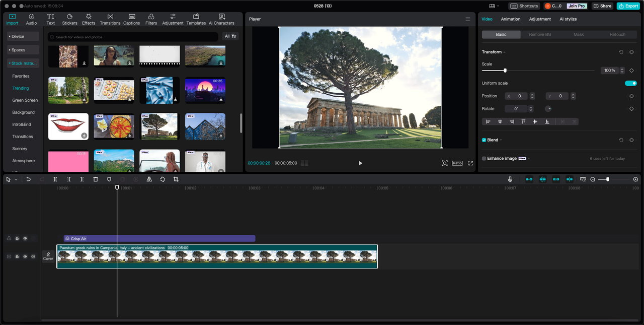Click the Split tool in timeline toolbar
644x325 pixels.
pyautogui.click(x=55, y=179)
